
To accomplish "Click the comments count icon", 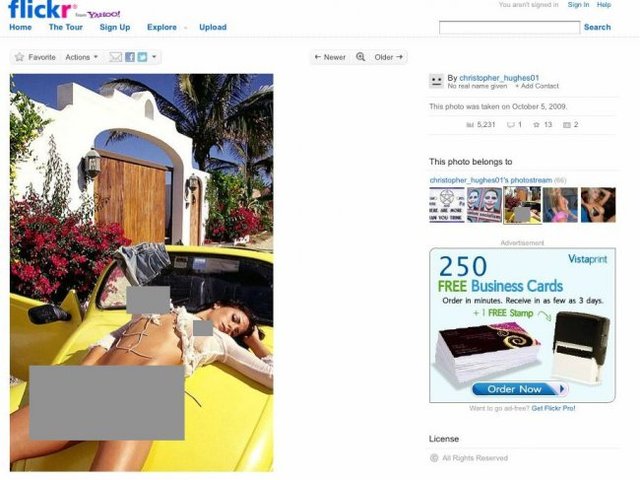I will [510, 124].
